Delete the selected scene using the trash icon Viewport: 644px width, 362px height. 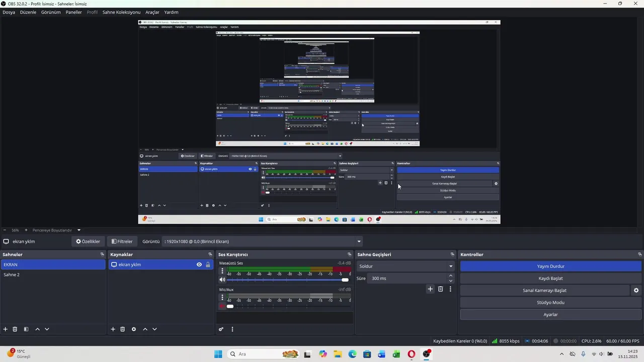pyautogui.click(x=15, y=329)
